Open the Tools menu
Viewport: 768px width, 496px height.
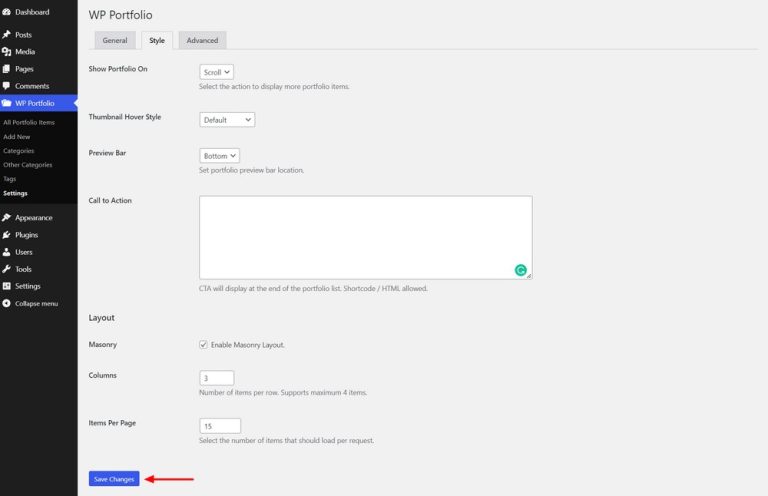24,269
